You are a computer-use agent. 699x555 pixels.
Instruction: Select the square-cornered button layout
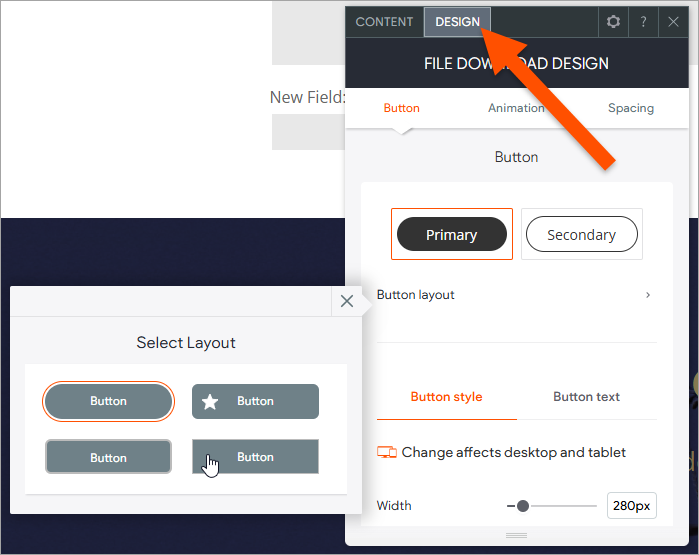point(255,457)
